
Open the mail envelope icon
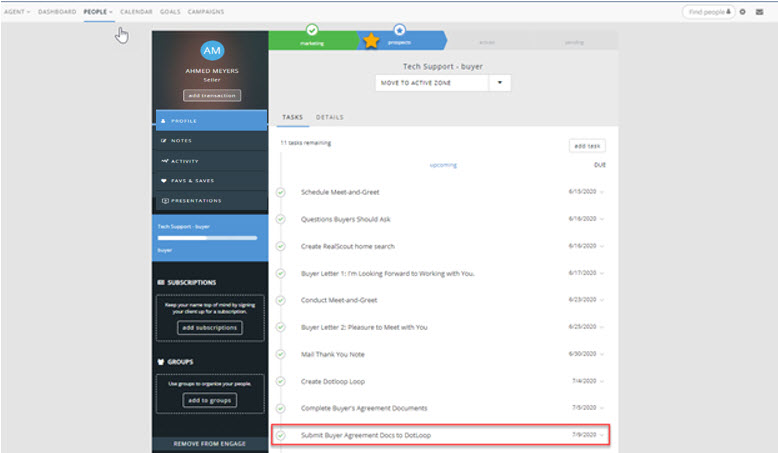760,11
